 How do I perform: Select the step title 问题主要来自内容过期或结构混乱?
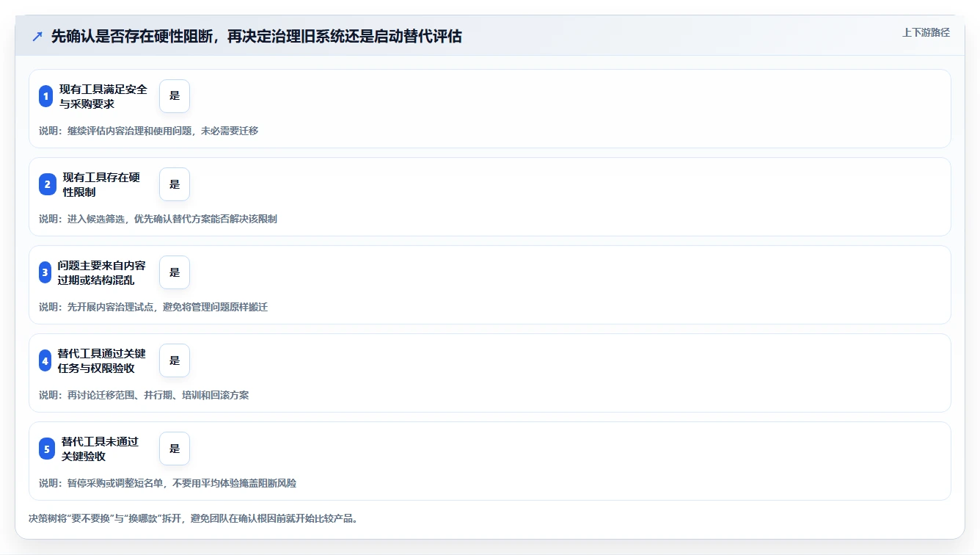point(102,272)
